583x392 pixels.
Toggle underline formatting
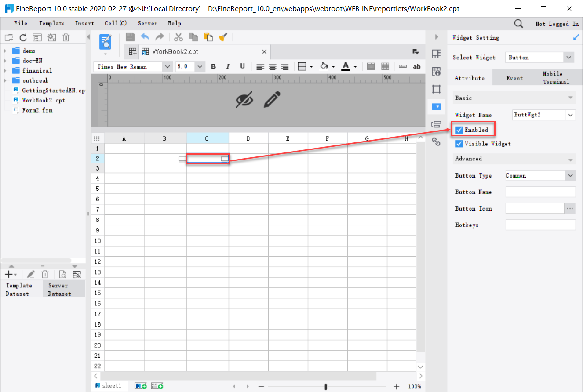242,67
